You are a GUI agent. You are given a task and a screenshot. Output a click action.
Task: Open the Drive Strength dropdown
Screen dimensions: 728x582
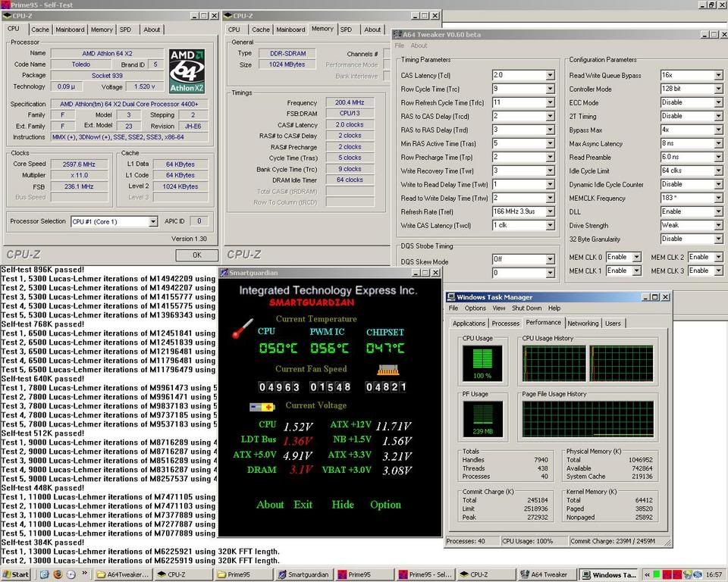tap(718, 226)
